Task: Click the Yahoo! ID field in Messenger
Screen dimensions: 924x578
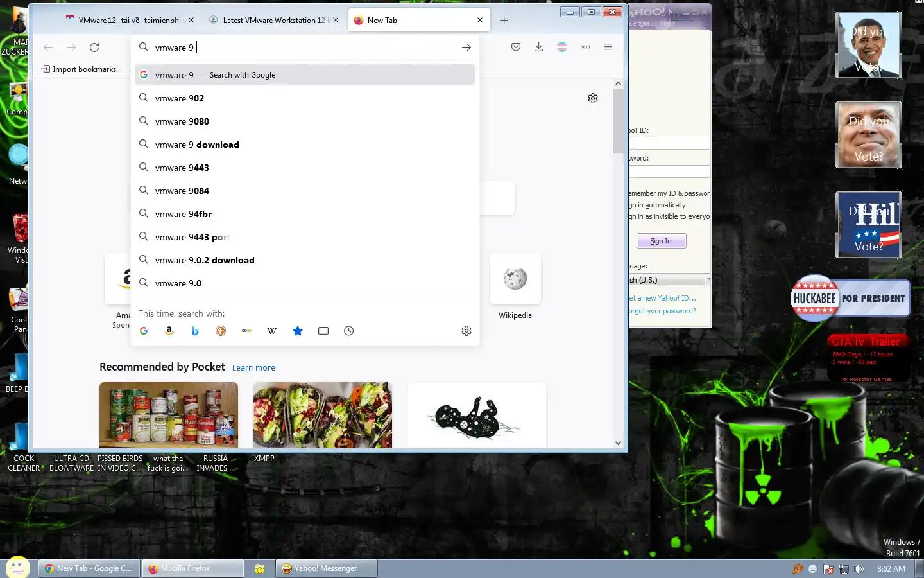Action: point(669,143)
